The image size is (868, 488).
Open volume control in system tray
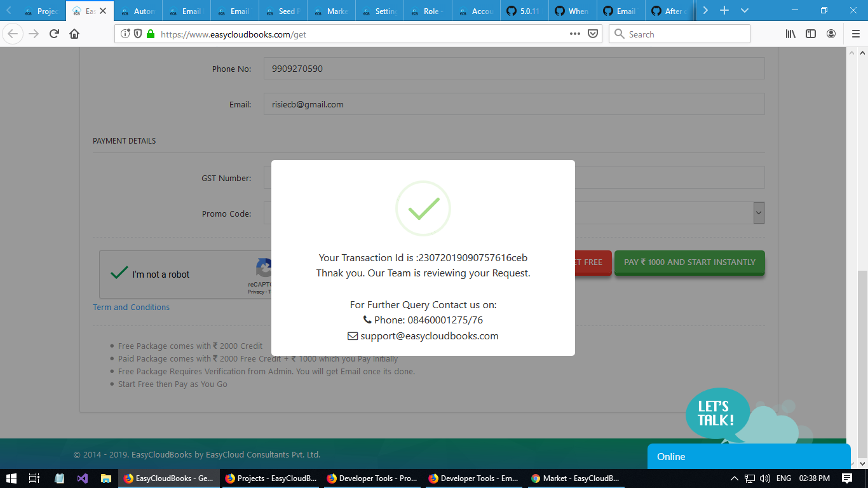(x=764, y=478)
